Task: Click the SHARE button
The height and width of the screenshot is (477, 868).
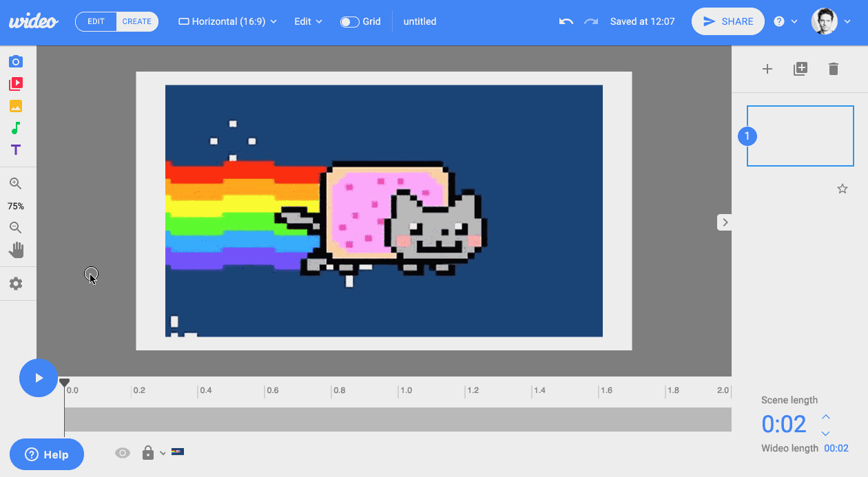Action: [728, 21]
